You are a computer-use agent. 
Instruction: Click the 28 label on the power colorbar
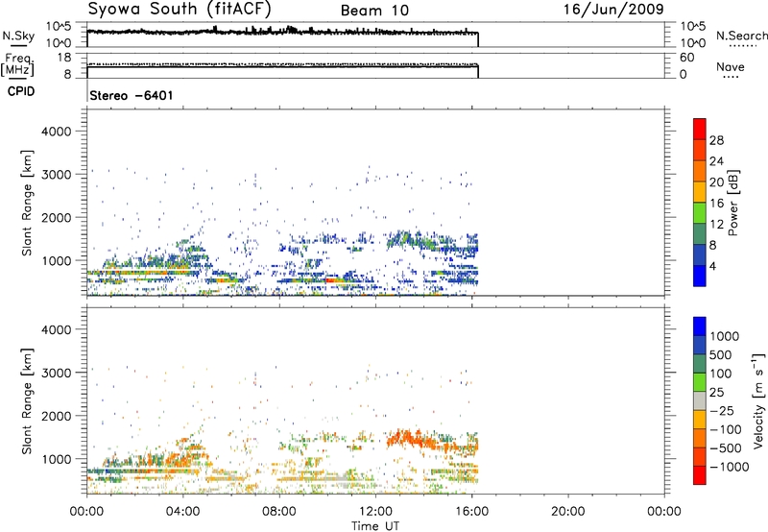click(x=716, y=140)
